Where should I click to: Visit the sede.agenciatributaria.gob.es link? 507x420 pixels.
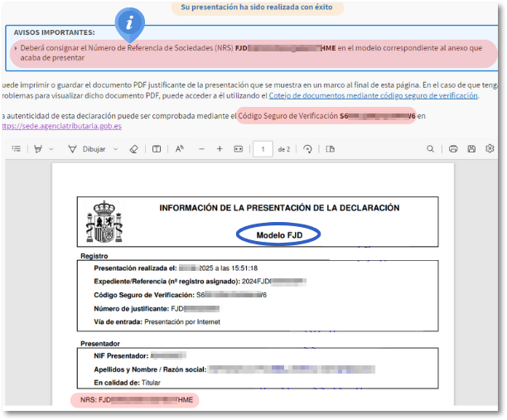62,126
